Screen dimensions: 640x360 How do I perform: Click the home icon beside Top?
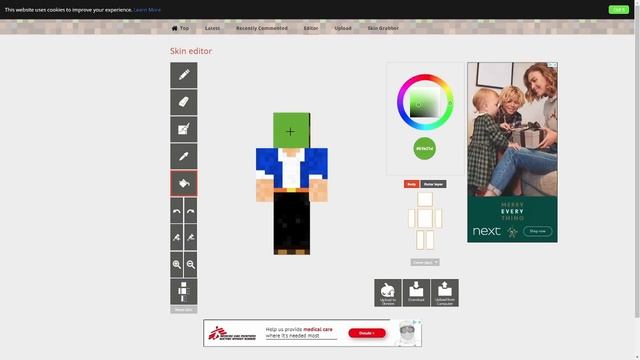tap(175, 28)
